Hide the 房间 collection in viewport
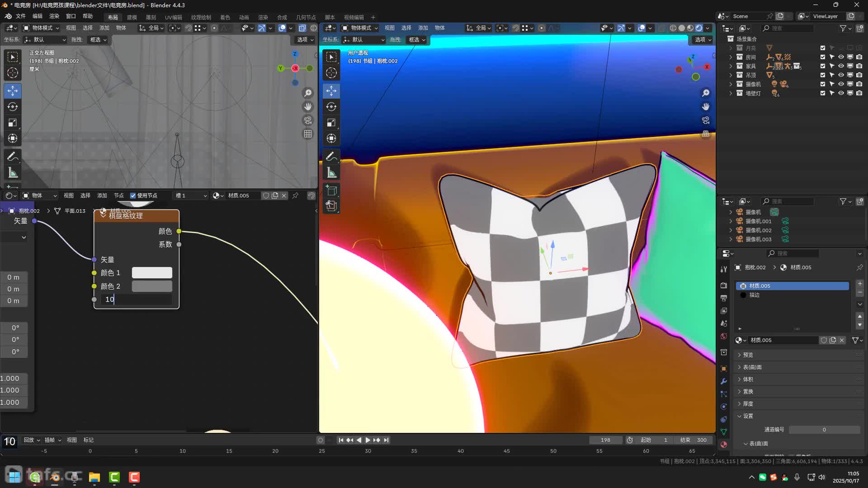Viewport: 868px width, 488px height. [x=841, y=57]
